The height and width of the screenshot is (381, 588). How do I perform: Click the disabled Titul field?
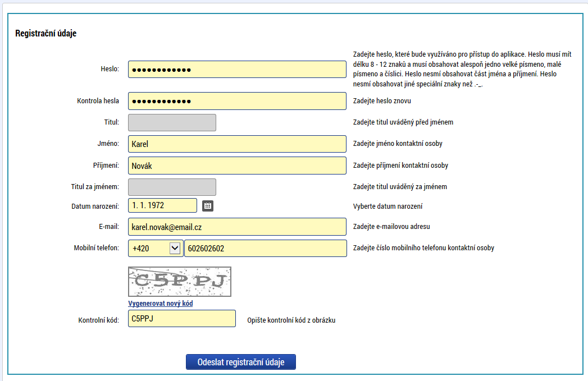coord(172,122)
